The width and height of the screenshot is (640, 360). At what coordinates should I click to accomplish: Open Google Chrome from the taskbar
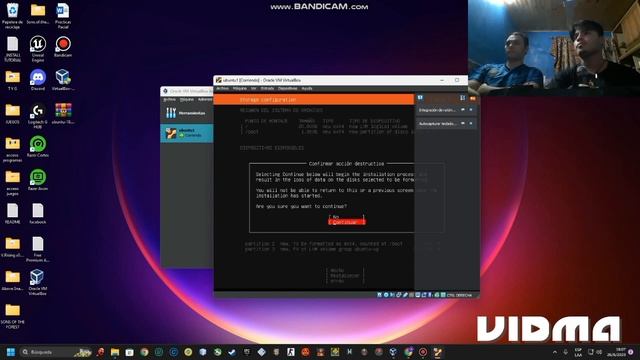point(144,352)
